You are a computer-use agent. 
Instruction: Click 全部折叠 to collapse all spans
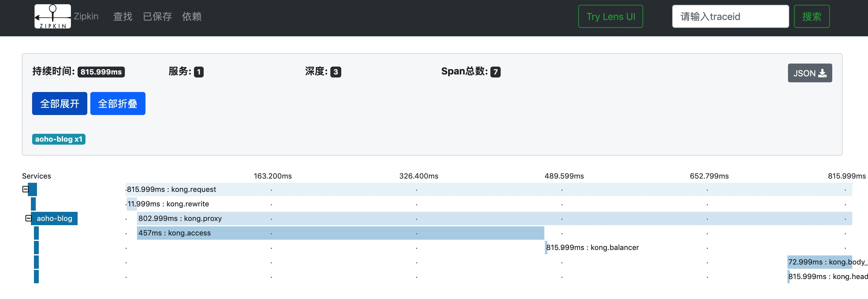pyautogui.click(x=118, y=103)
